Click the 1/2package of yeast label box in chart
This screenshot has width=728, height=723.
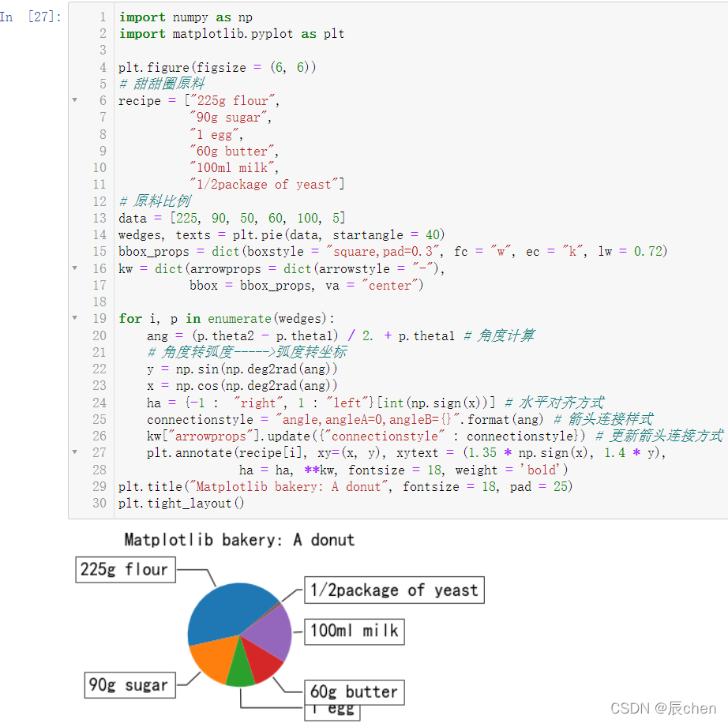tap(394, 590)
